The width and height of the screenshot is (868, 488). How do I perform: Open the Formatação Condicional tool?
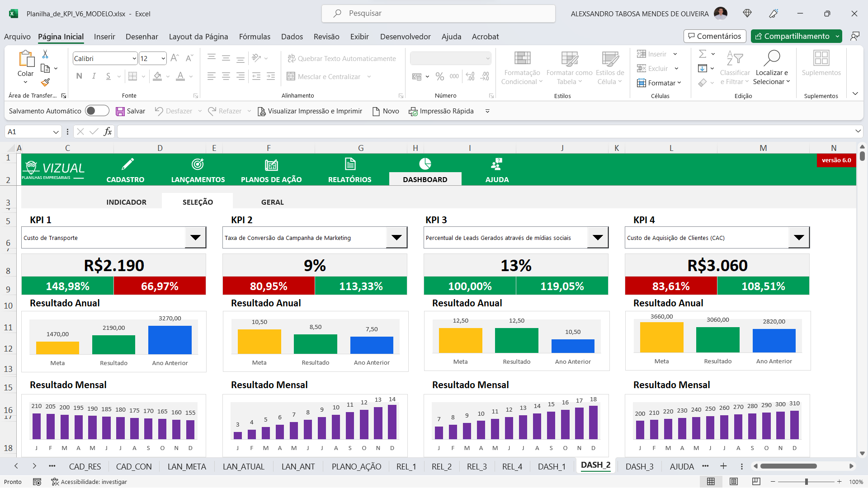click(522, 67)
